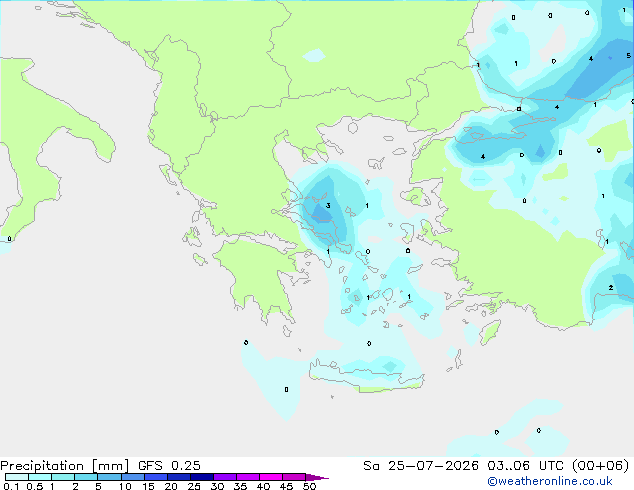Click the legend label '25'
The image size is (634, 490).
[x=194, y=486]
